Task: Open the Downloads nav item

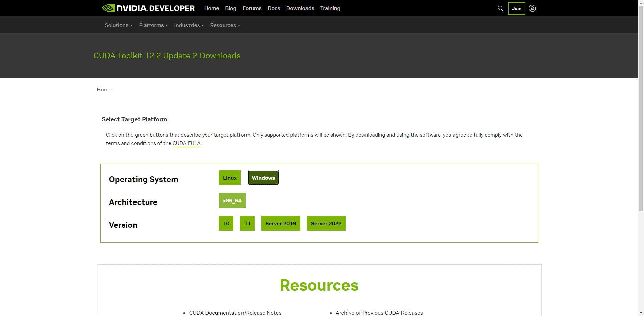Action: pyautogui.click(x=300, y=8)
